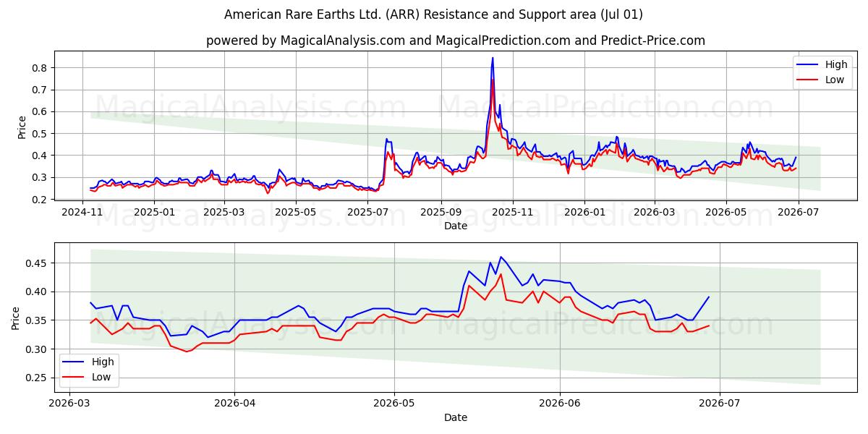The height and width of the screenshot is (434, 868).
Task: Click the '2026-06' date tick on the bottom chart
Action: point(560,404)
